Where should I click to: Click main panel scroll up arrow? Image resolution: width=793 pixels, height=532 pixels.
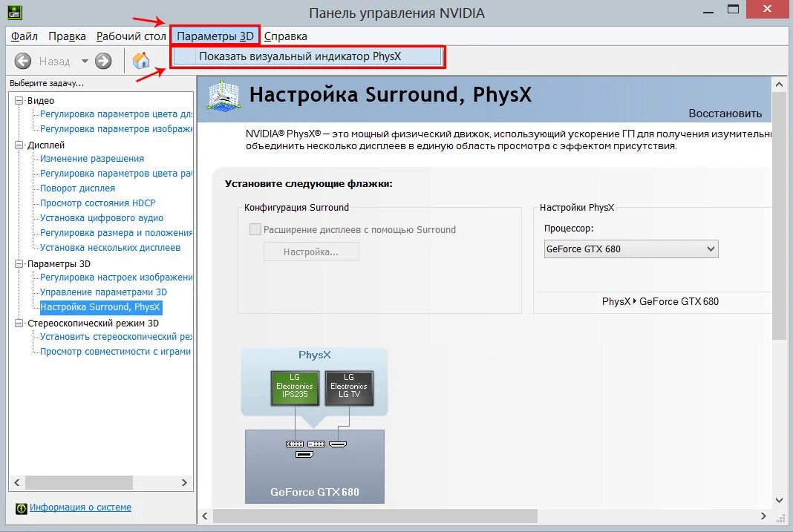(x=779, y=85)
